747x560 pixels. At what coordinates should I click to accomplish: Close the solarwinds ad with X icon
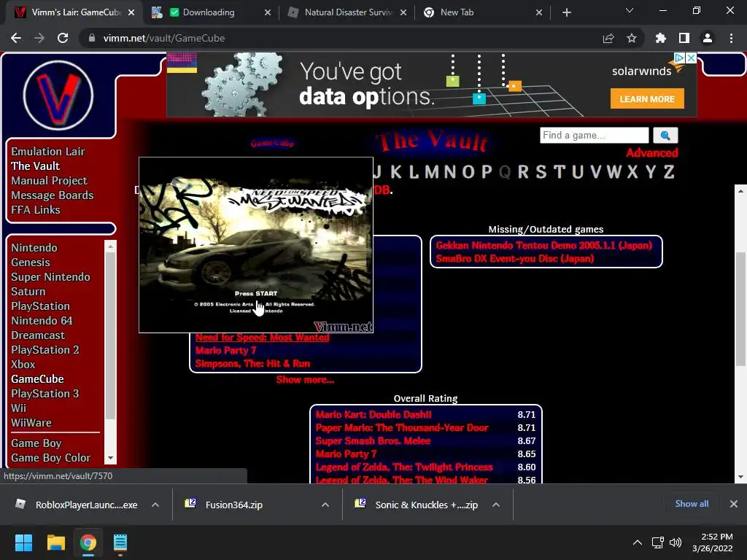coord(692,58)
